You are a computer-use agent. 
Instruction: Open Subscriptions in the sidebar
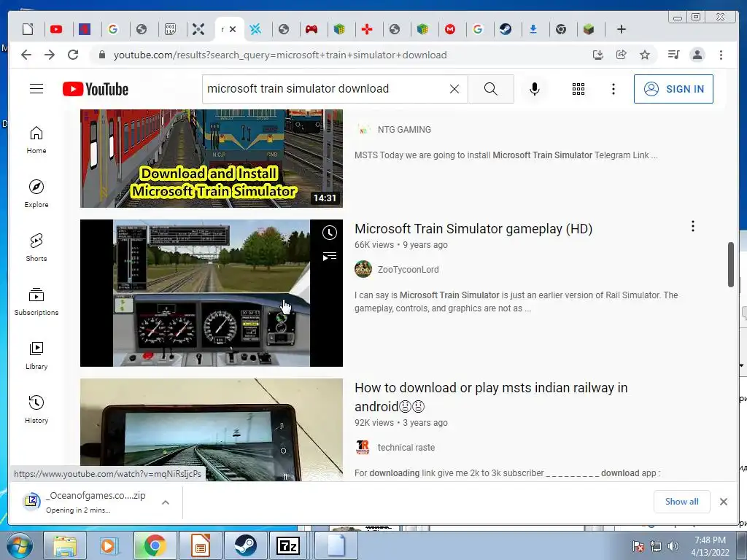36,302
